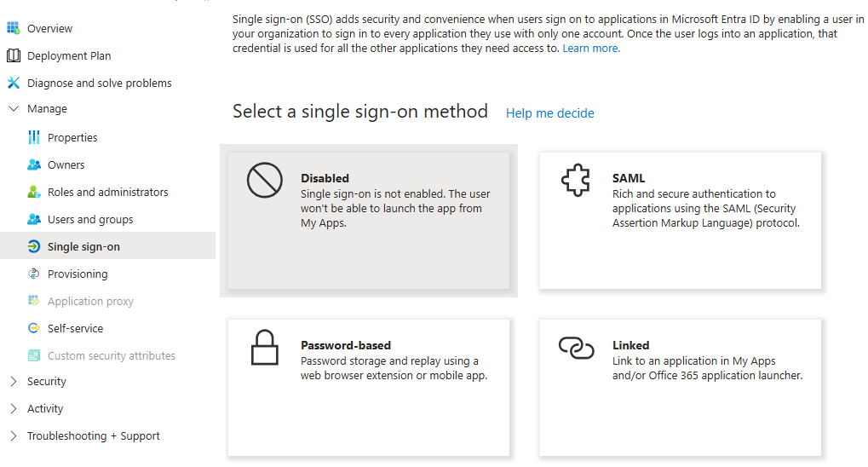Click the Self-service icon
The image size is (868, 467).
point(34,328)
